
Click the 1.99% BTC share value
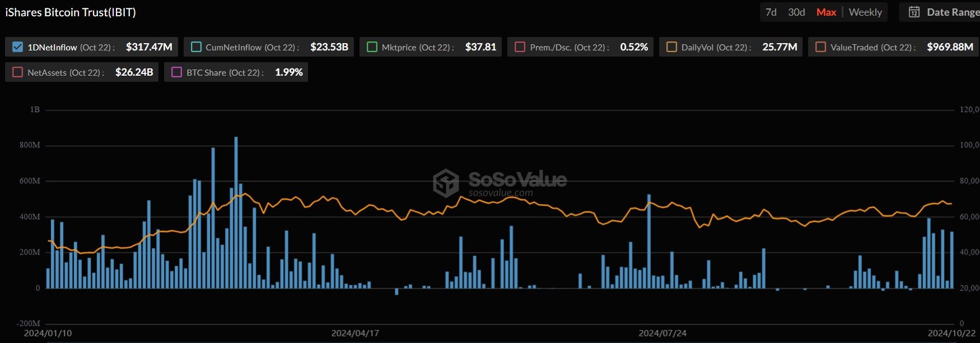(x=289, y=72)
